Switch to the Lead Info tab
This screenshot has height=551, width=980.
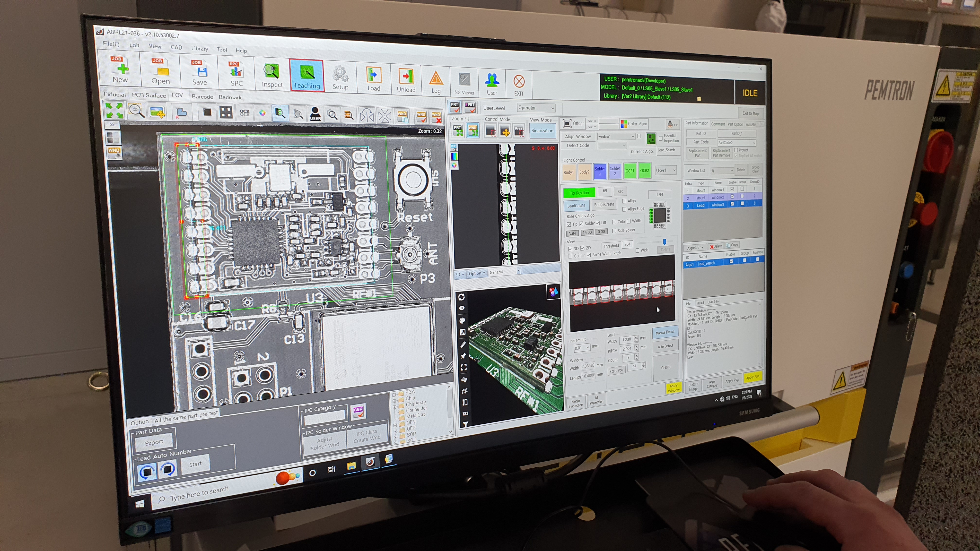713,302
